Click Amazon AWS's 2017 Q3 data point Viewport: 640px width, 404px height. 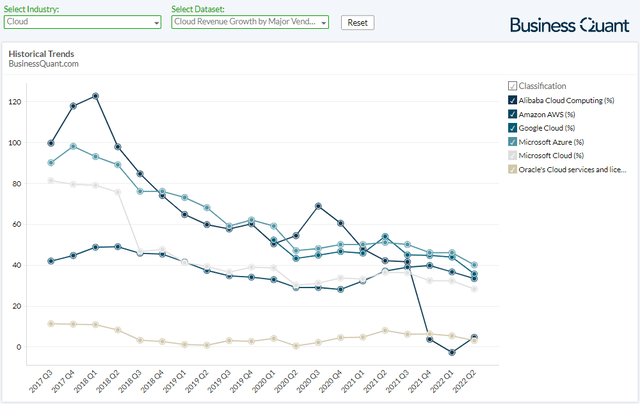[x=51, y=262]
